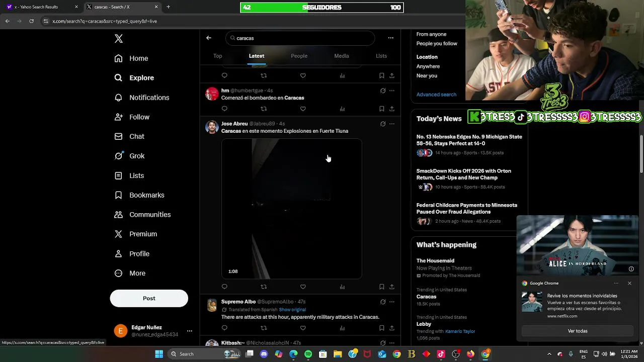Open Grok explain icon on hm's post
The width and height of the screenshot is (644, 362).
point(383,90)
